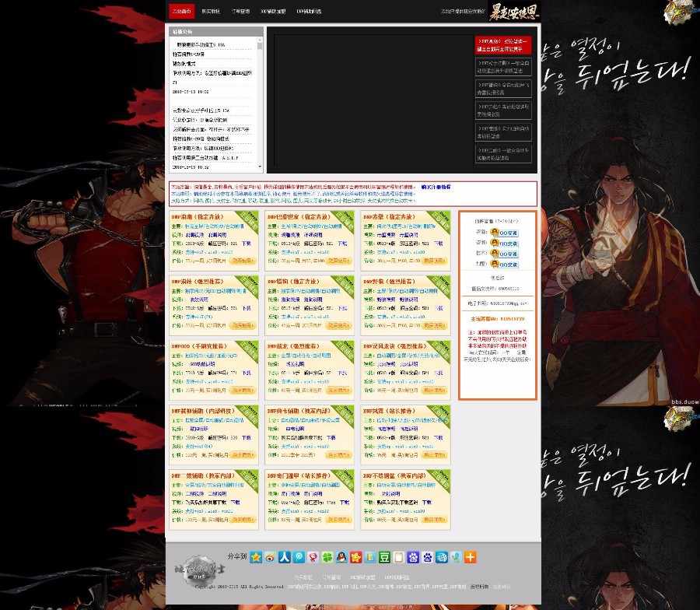Image resolution: width=700 pixels, height=610 pixels.
Task: Click the 下载 link in DNF奇门遁甲 card
Action: pos(345,503)
